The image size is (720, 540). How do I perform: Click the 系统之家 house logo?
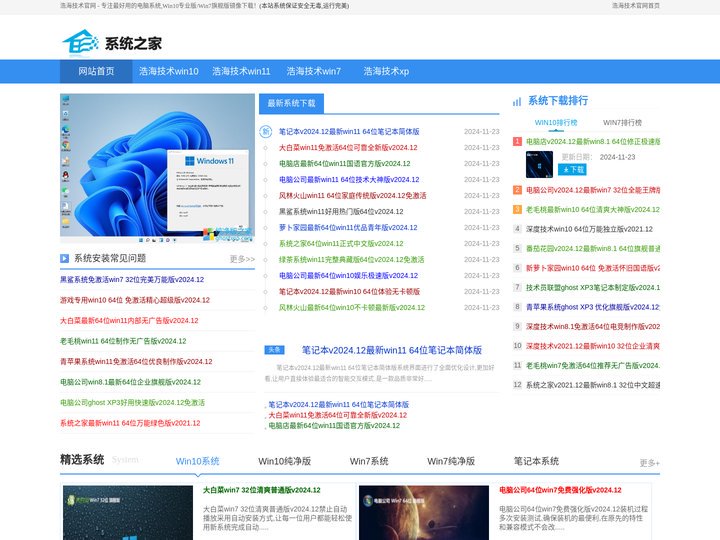112,43
